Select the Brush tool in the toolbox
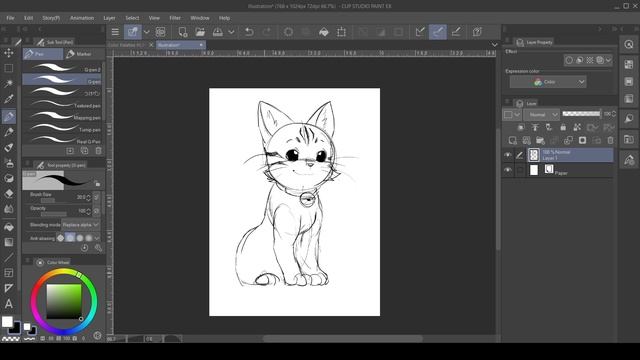The height and width of the screenshot is (360, 640). pos(9,148)
